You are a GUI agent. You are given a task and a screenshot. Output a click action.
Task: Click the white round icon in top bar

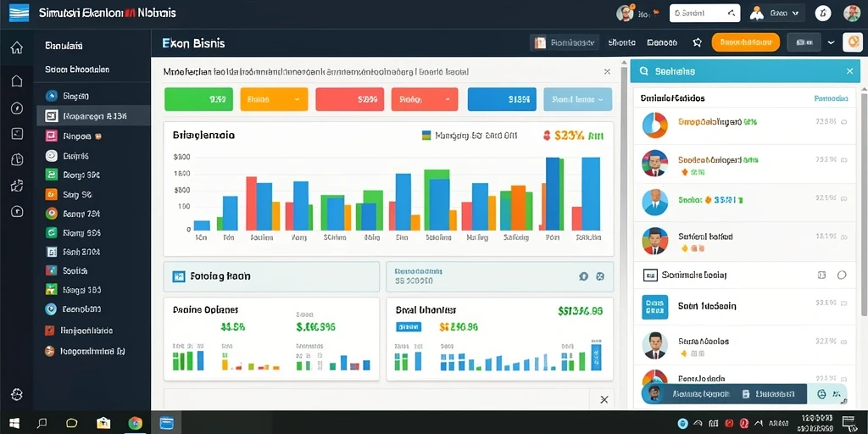point(822,14)
